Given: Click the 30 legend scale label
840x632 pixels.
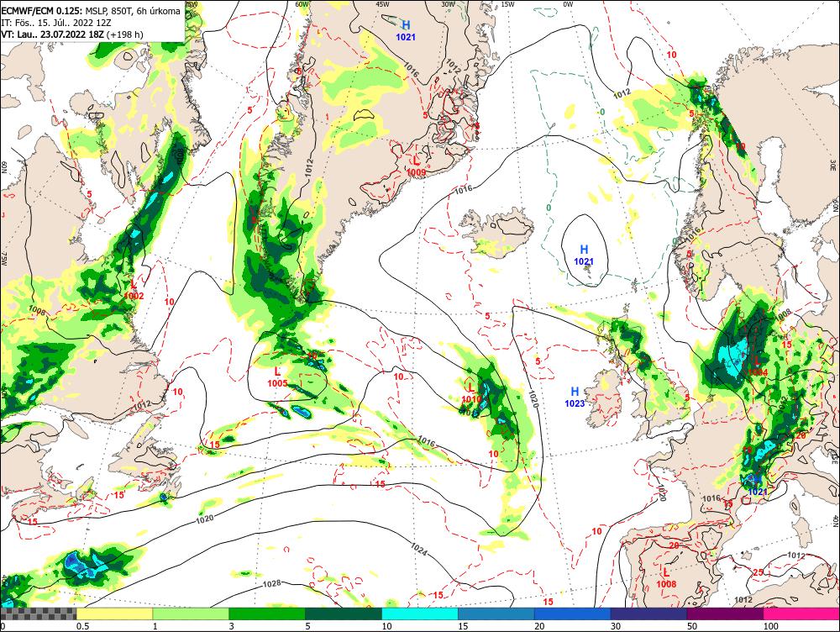Looking at the screenshot, I should point(616,626).
